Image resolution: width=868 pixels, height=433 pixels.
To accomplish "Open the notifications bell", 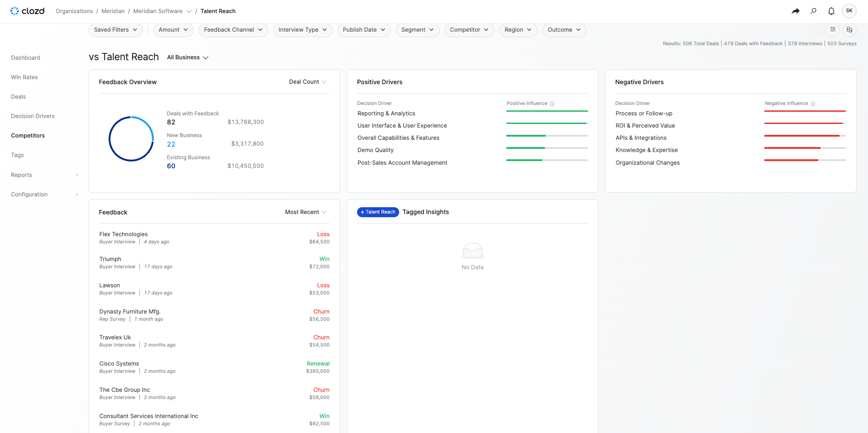I will pos(831,11).
